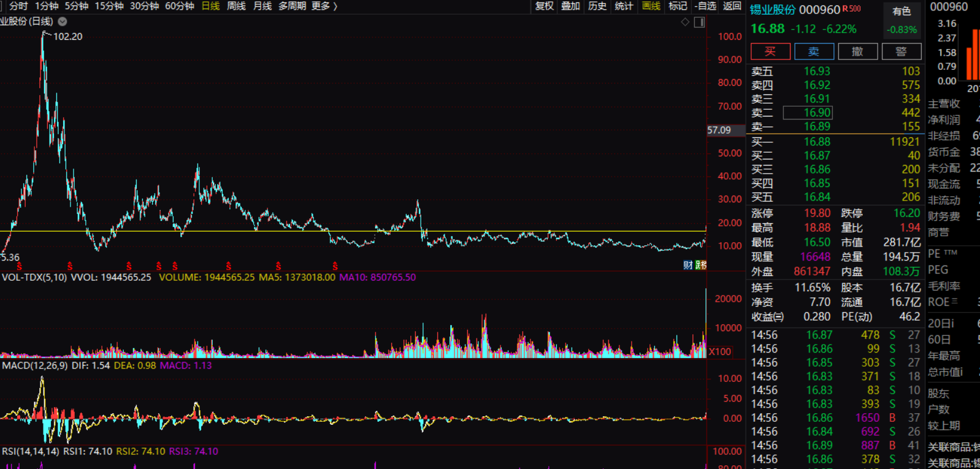
Task: Open the 有色 sector box
Action: [902, 20]
